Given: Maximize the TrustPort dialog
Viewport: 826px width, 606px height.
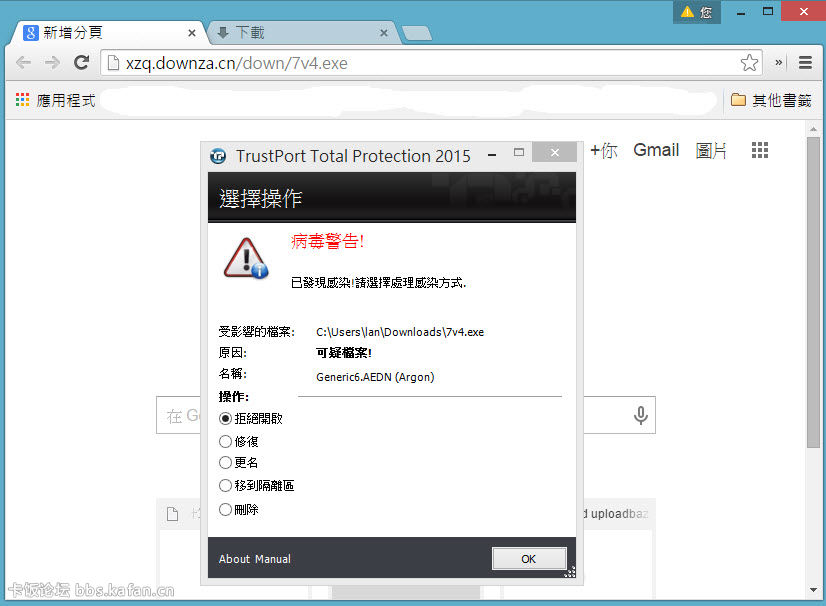Looking at the screenshot, I should 519,153.
